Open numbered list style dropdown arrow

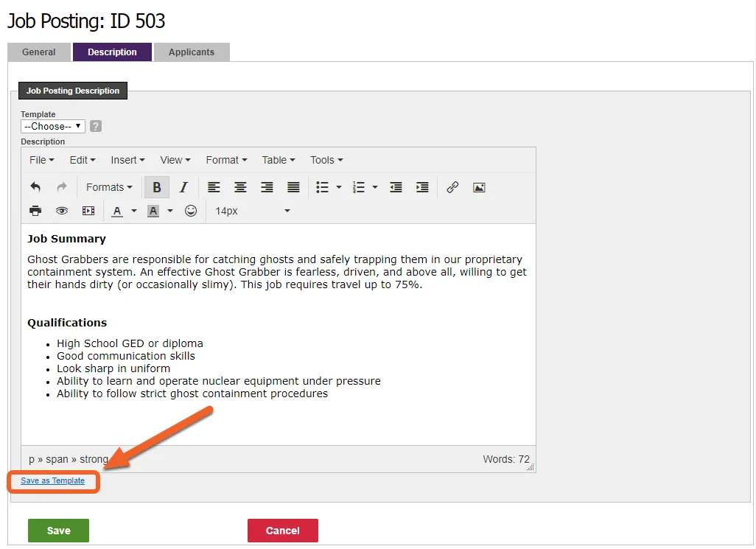point(374,187)
